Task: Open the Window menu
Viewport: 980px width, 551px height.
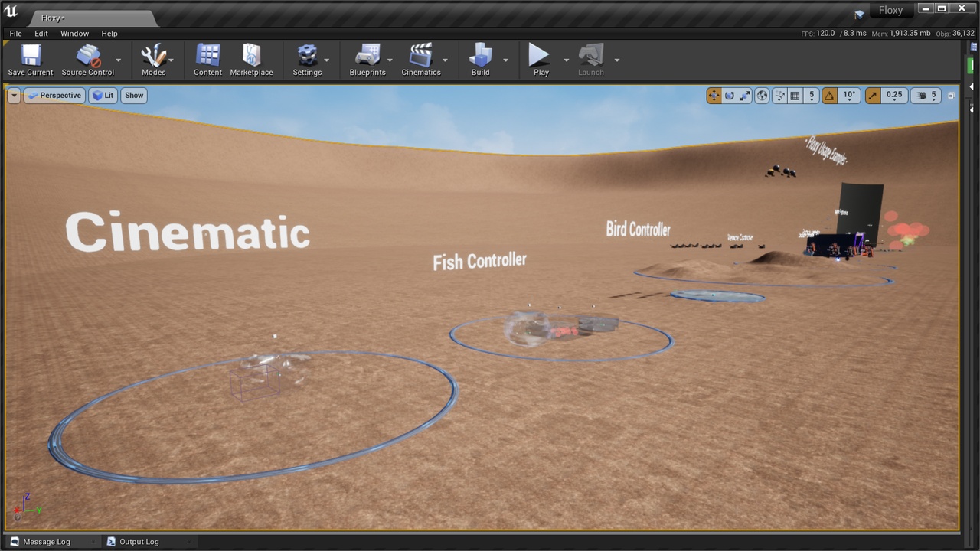Action: pos(74,34)
